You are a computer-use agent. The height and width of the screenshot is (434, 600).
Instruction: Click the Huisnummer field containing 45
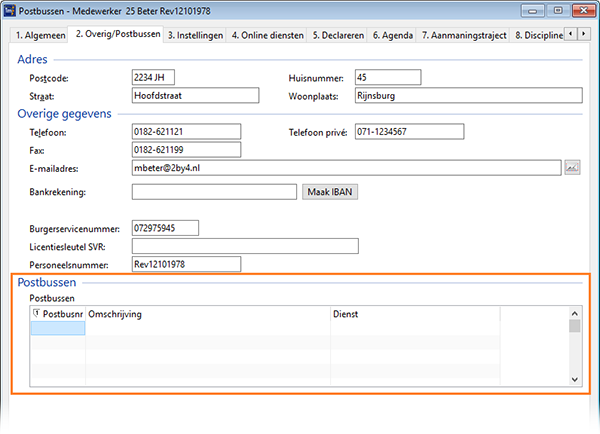pos(388,77)
